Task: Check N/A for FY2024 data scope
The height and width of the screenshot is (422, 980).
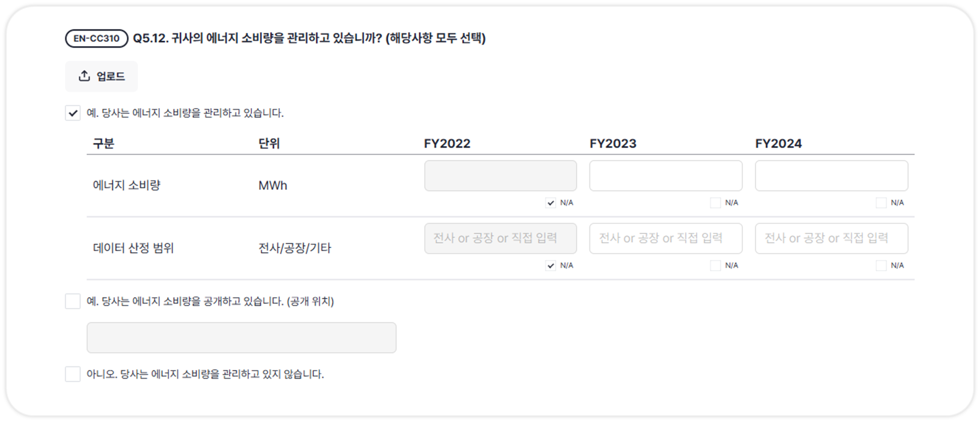Action: [x=881, y=265]
